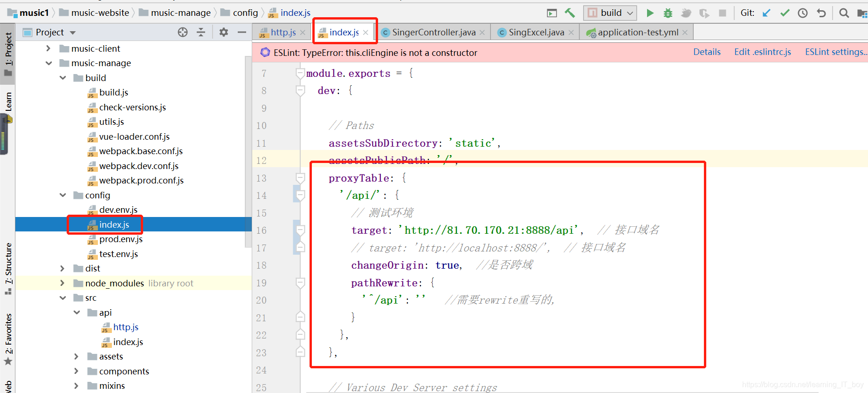
Task: Expand the components folder
Action: (x=76, y=371)
